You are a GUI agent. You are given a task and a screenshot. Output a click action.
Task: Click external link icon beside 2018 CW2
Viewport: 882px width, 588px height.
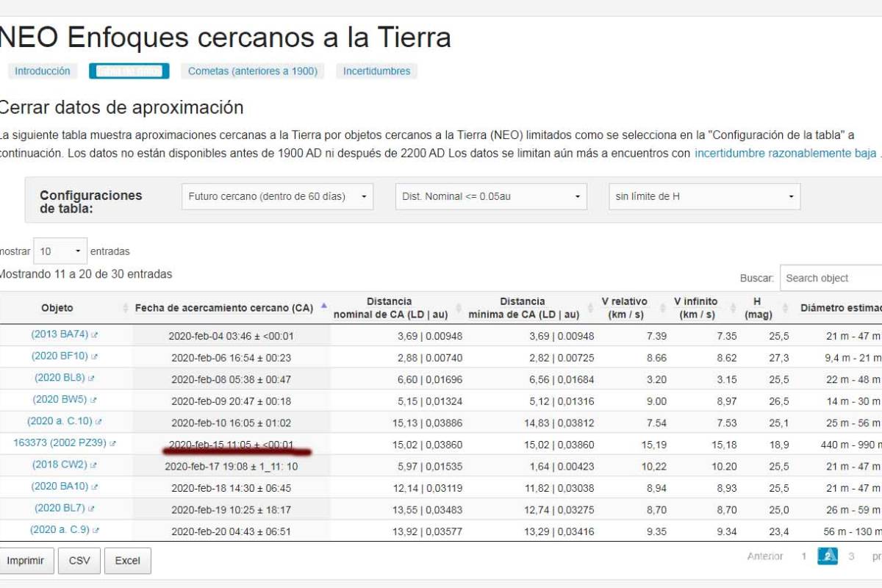tap(93, 465)
